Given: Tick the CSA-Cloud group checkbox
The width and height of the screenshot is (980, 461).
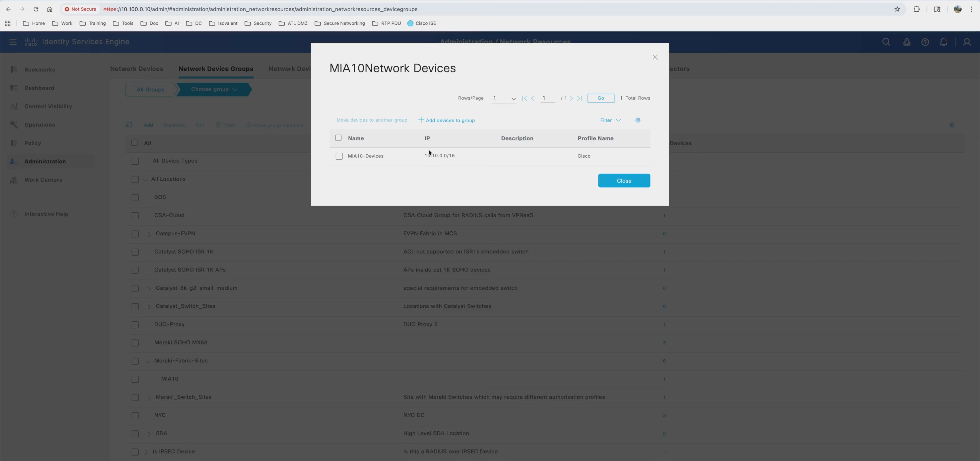Looking at the screenshot, I should pyautogui.click(x=135, y=216).
